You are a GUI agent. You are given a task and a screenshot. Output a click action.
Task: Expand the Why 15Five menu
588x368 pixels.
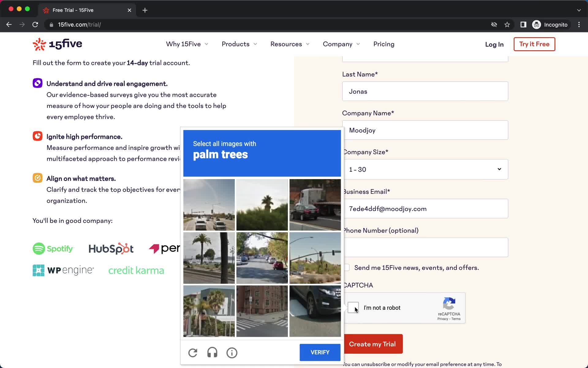pos(187,44)
